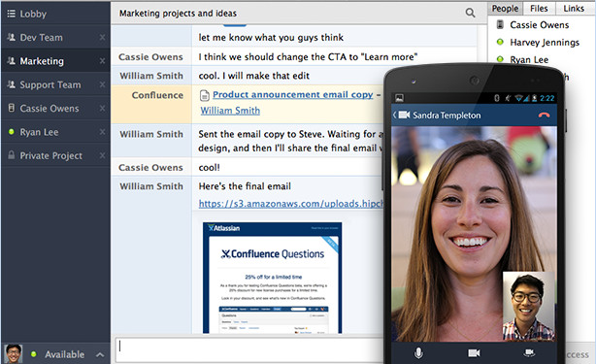Click the Private Project lock icon

12,155
